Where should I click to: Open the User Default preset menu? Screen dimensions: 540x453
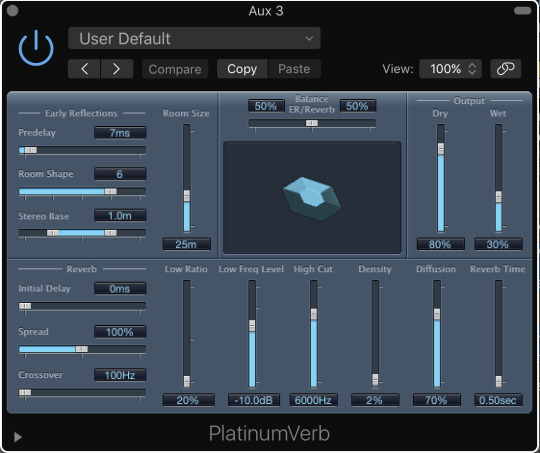[194, 38]
